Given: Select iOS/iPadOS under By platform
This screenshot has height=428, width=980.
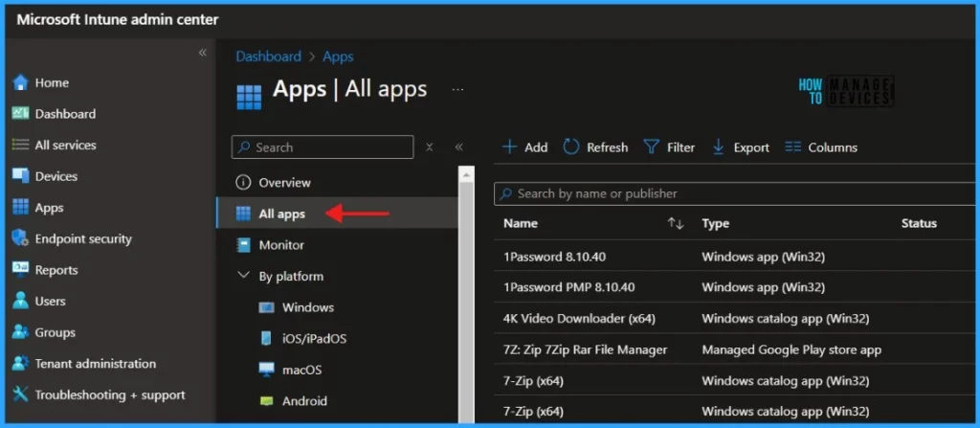Looking at the screenshot, I should coord(314,339).
